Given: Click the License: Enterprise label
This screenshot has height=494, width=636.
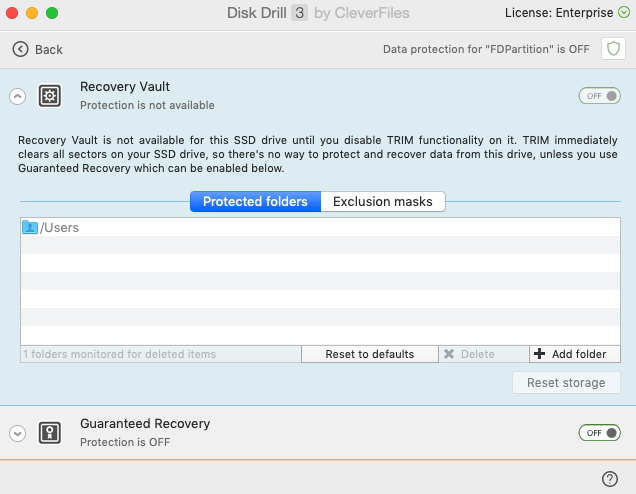Looking at the screenshot, I should (x=559, y=13).
